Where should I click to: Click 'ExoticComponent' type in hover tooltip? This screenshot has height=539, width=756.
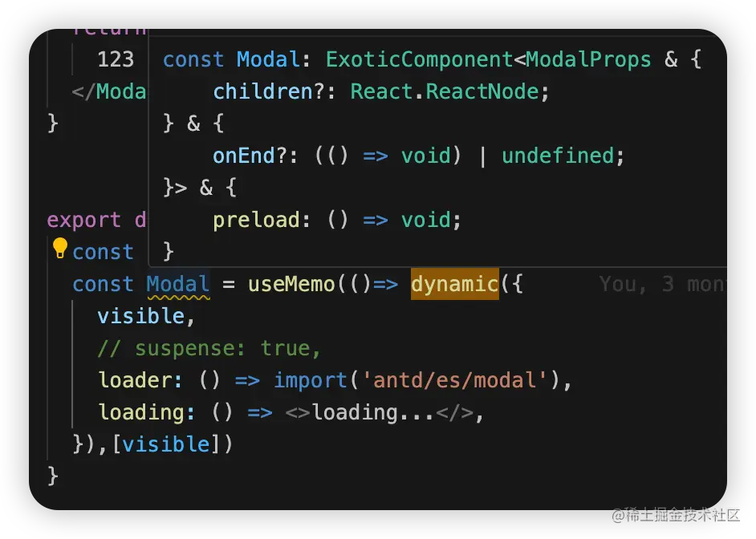(x=420, y=59)
